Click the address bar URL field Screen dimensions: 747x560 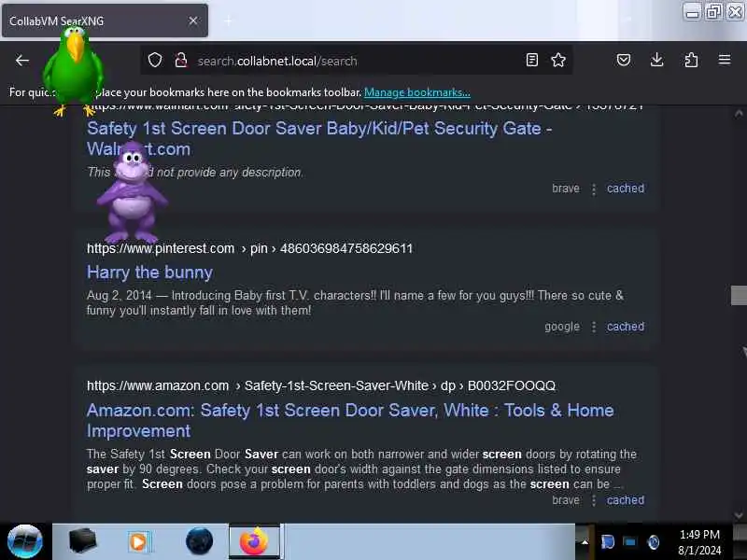357,61
